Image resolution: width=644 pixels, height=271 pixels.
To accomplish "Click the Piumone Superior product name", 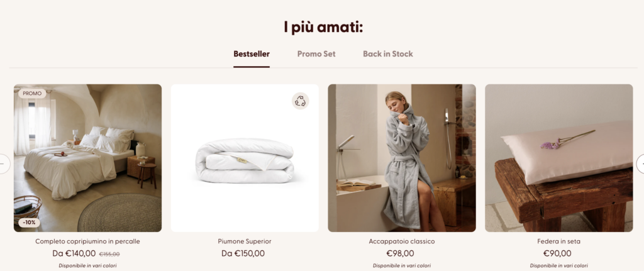I will click(x=245, y=241).
